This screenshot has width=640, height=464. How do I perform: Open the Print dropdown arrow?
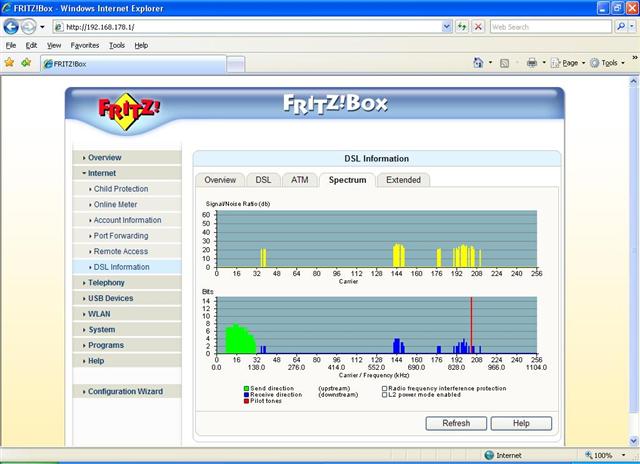544,63
